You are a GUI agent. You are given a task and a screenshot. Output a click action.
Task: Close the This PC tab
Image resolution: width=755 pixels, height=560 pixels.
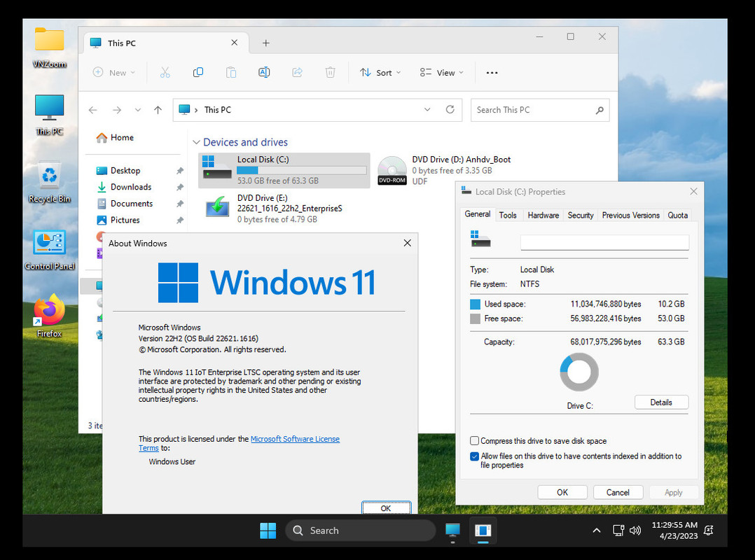[x=235, y=43]
